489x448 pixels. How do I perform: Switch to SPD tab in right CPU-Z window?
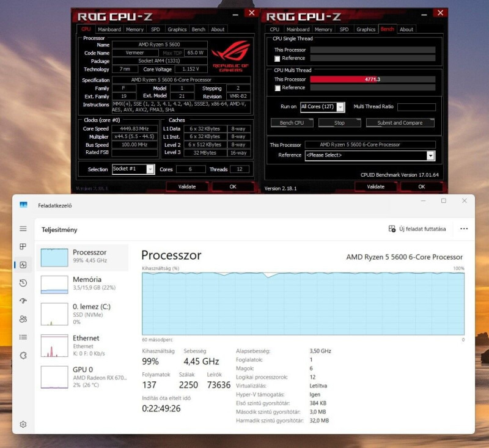[344, 29]
